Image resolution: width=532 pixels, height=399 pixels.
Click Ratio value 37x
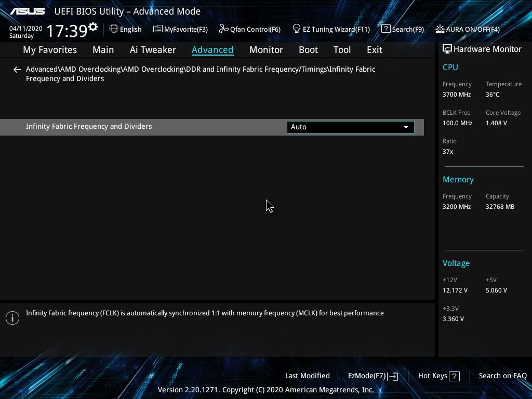click(447, 152)
